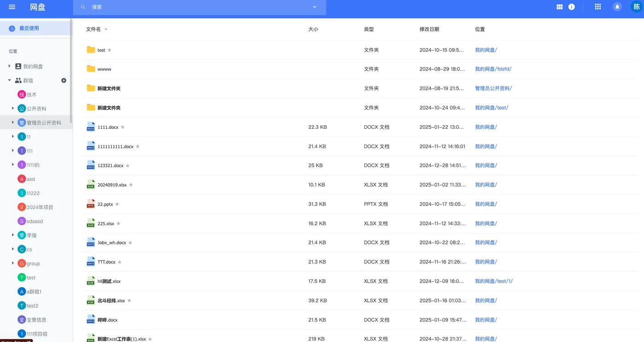This screenshot has height=342, width=644.
Task: Open the nine-dot apps launcher
Action: coord(598,7)
